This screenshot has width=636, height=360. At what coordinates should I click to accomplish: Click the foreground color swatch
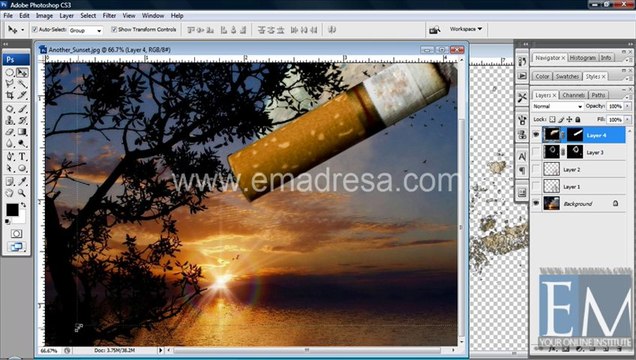pyautogui.click(x=12, y=210)
